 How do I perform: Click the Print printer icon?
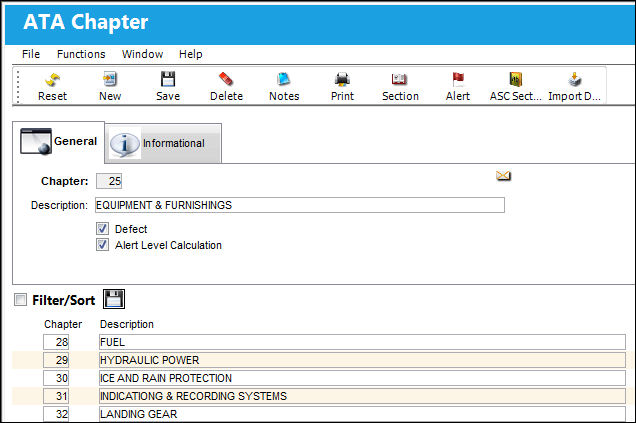point(342,79)
